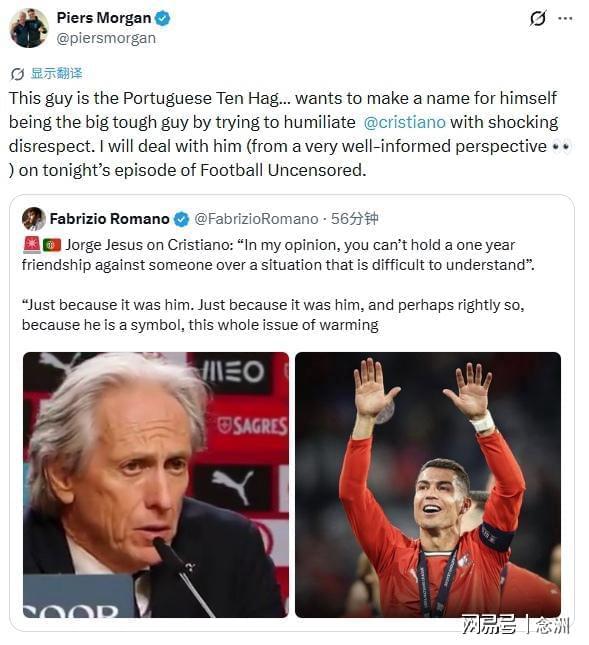Viewport: 589px width, 645px height.
Task: Open the @FabrizioRomano handle
Action: click(256, 219)
